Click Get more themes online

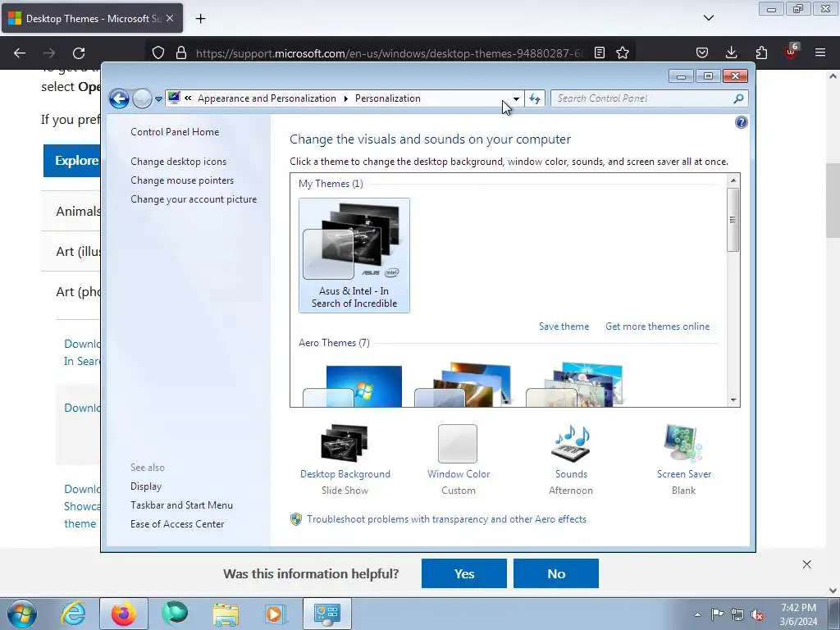657,326
